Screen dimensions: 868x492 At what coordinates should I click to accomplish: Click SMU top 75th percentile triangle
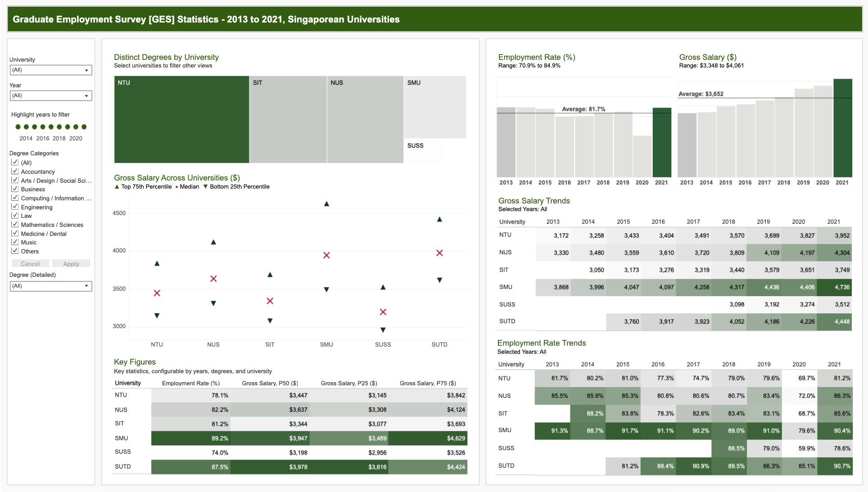(x=326, y=204)
